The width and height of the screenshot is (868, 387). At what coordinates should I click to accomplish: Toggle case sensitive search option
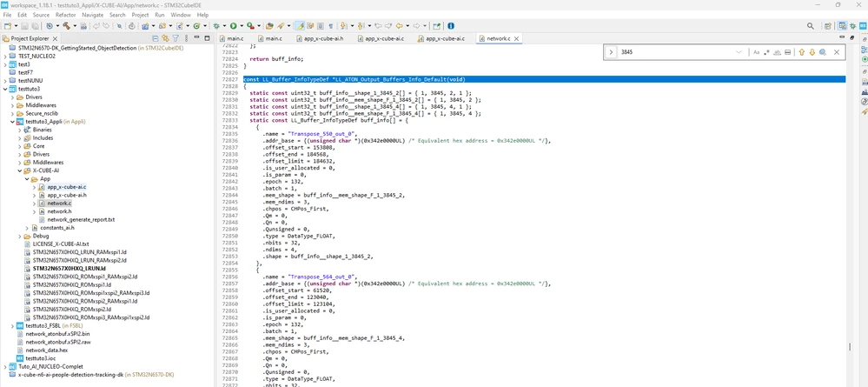[756, 52]
